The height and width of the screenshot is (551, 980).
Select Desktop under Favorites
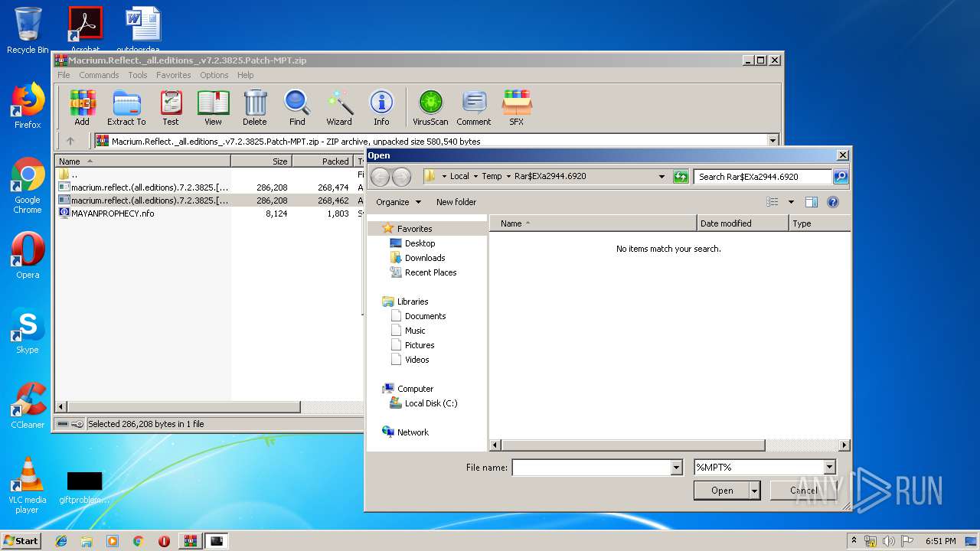pyautogui.click(x=420, y=243)
